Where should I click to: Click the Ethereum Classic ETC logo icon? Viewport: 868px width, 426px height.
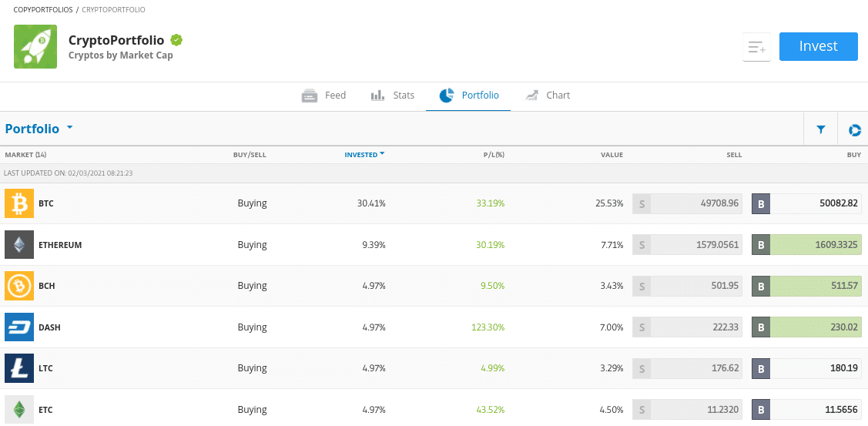19,409
